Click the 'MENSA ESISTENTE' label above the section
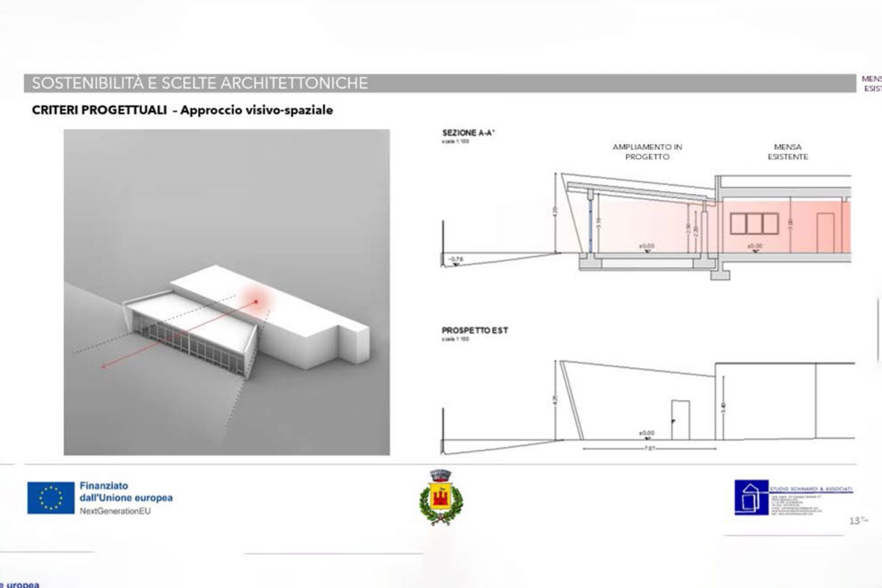Image resolution: width=882 pixels, height=588 pixels. pyautogui.click(x=787, y=152)
